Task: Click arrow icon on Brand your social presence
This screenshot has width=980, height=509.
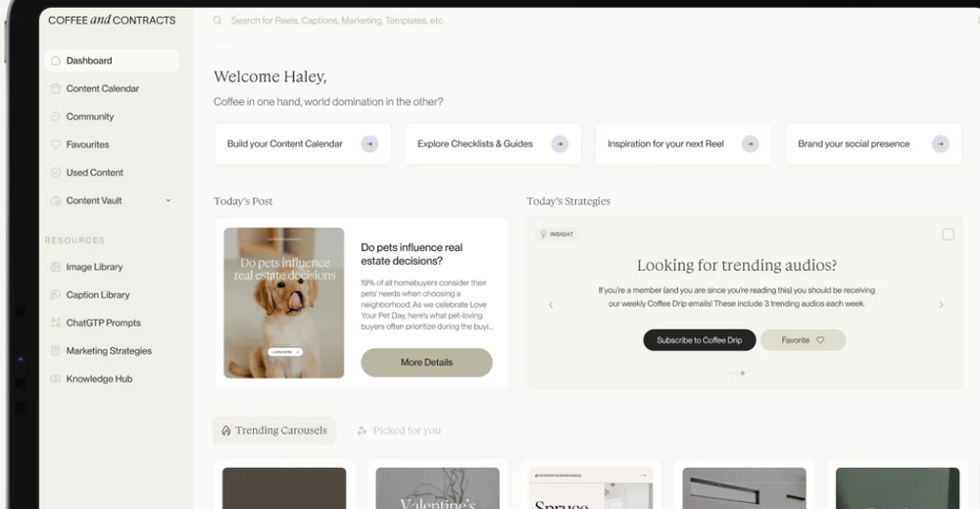Action: [x=941, y=144]
